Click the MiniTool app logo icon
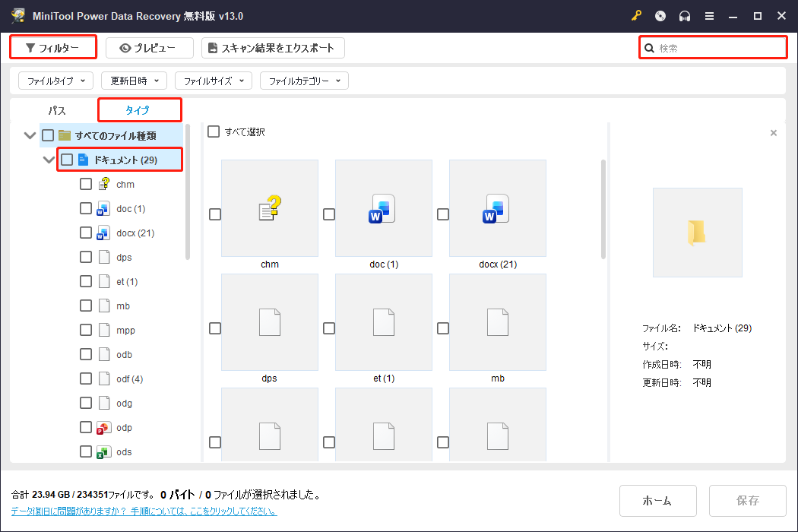Screen dimensions: 798x532 tap(18, 15)
